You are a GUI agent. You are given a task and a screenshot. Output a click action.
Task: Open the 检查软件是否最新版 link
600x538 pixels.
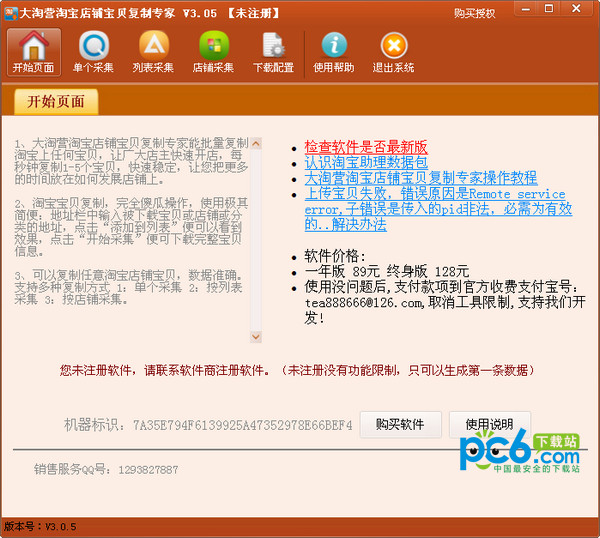coord(366,147)
